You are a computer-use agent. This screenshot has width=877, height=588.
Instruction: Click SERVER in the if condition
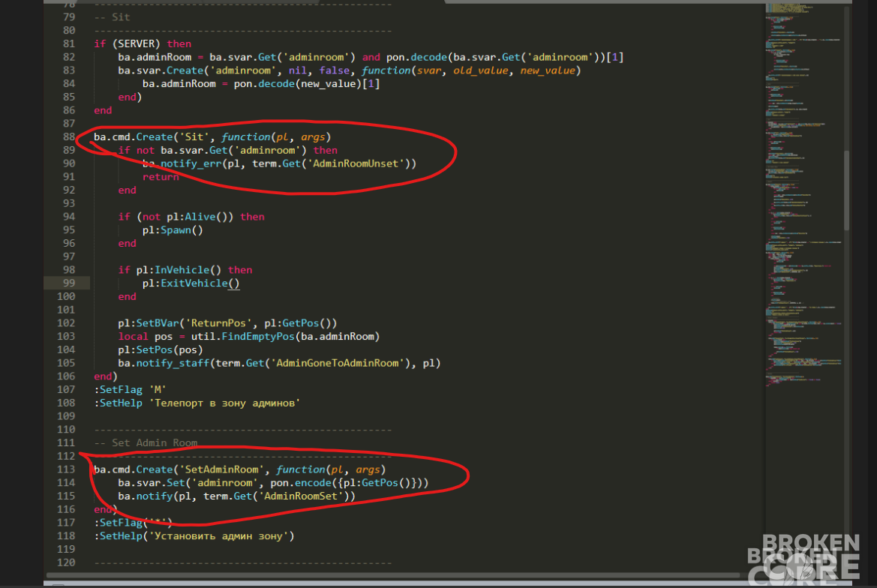(x=137, y=43)
